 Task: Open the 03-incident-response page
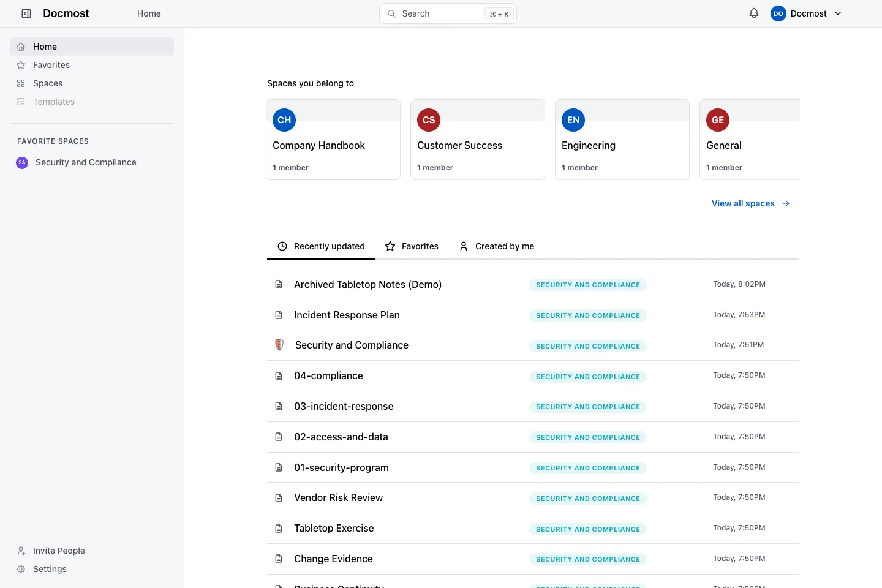(344, 406)
